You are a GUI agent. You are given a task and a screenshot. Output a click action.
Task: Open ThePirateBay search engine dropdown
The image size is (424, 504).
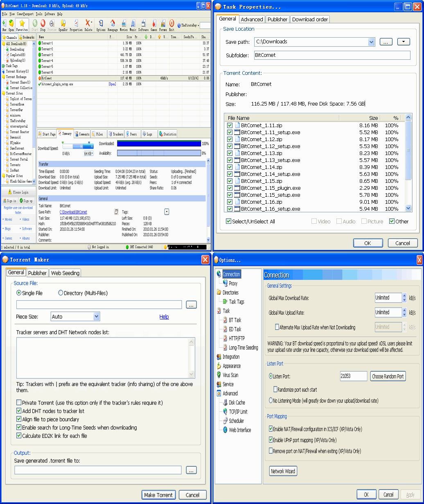pyautogui.click(x=198, y=25)
